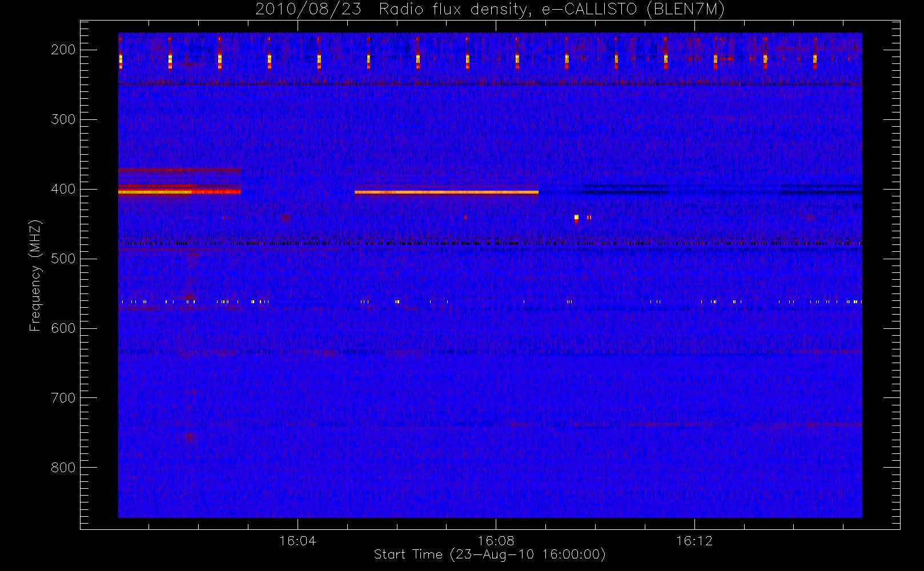Click the 600 frequency tick label

63,328
